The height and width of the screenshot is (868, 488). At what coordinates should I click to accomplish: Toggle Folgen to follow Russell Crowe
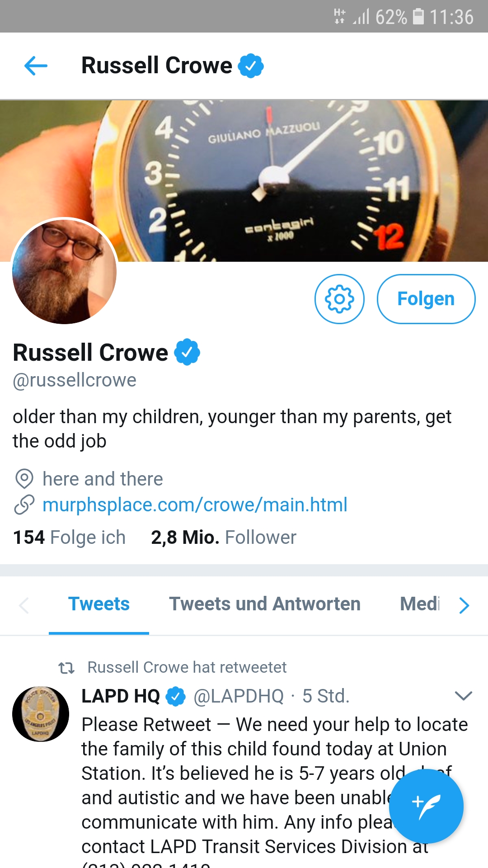(426, 299)
